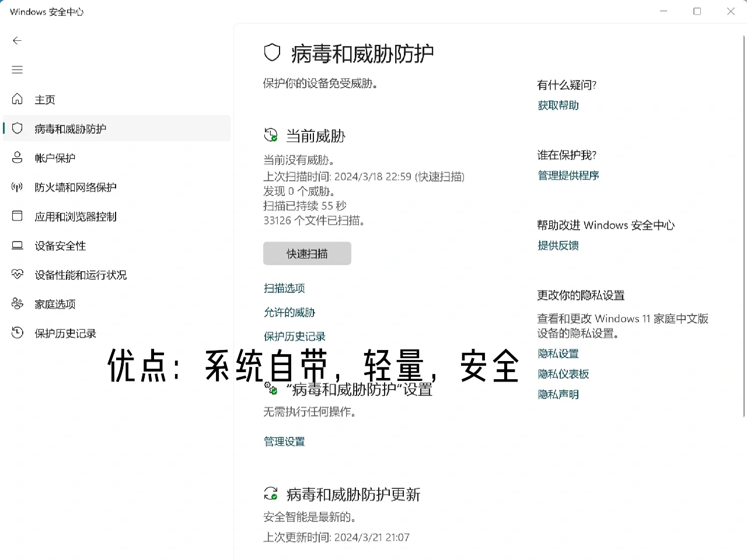Image resolution: width=747 pixels, height=560 pixels.
Task: Start a 快速扫描 quick scan
Action: click(x=307, y=253)
